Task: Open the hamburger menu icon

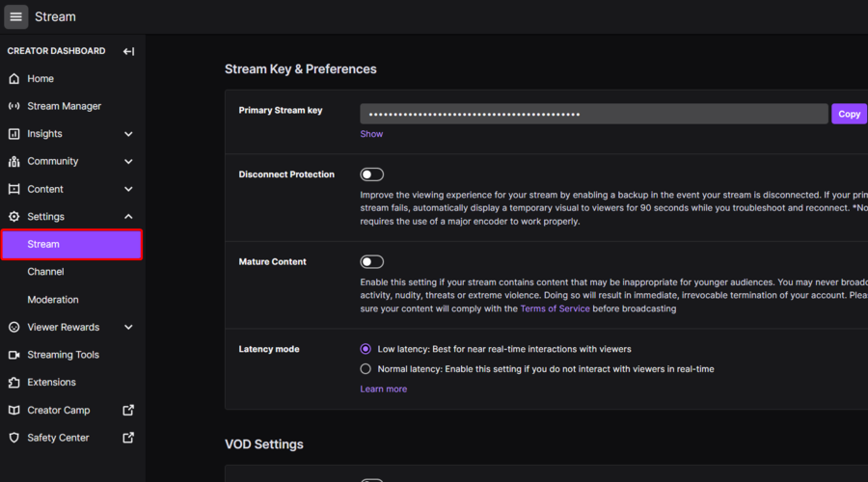Action: coord(16,16)
